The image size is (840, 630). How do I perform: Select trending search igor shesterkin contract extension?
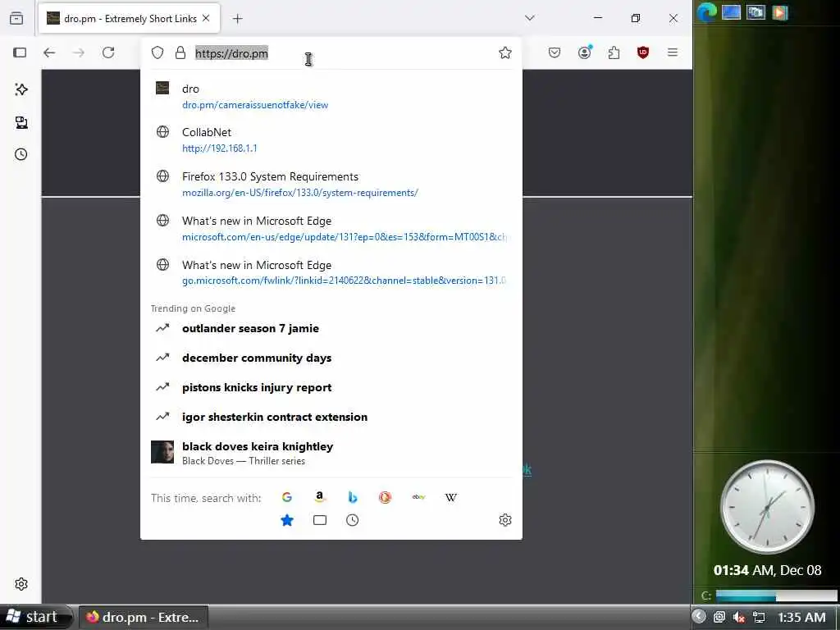coord(331,417)
